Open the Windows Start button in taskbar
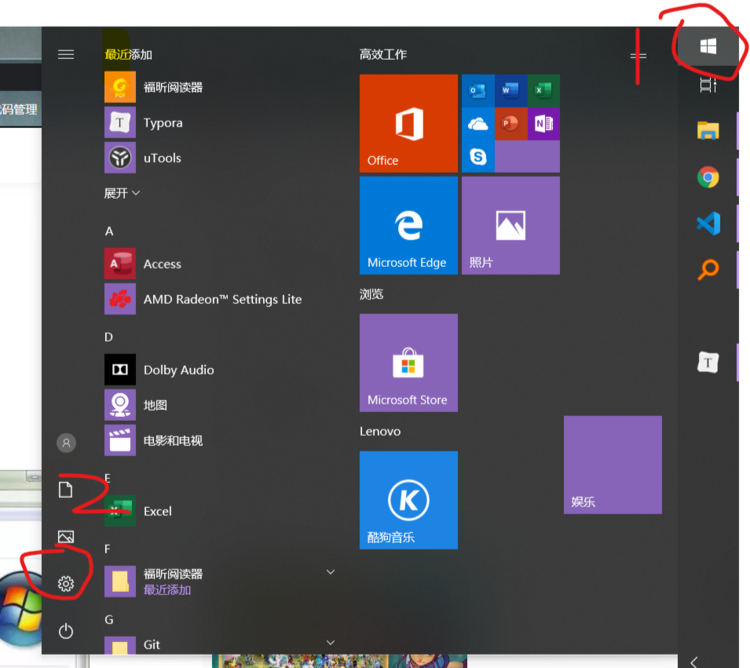 click(x=708, y=46)
